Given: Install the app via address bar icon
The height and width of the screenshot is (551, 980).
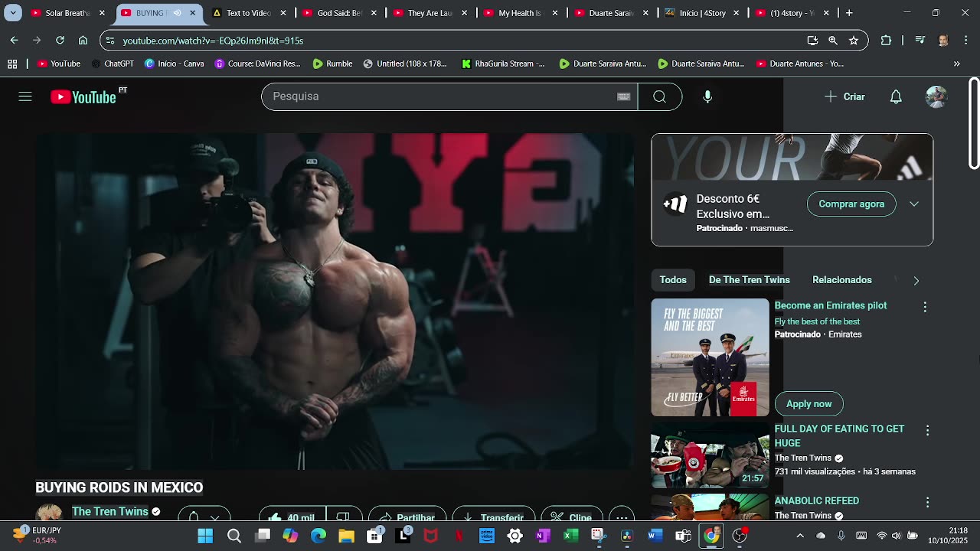Looking at the screenshot, I should click(x=812, y=41).
